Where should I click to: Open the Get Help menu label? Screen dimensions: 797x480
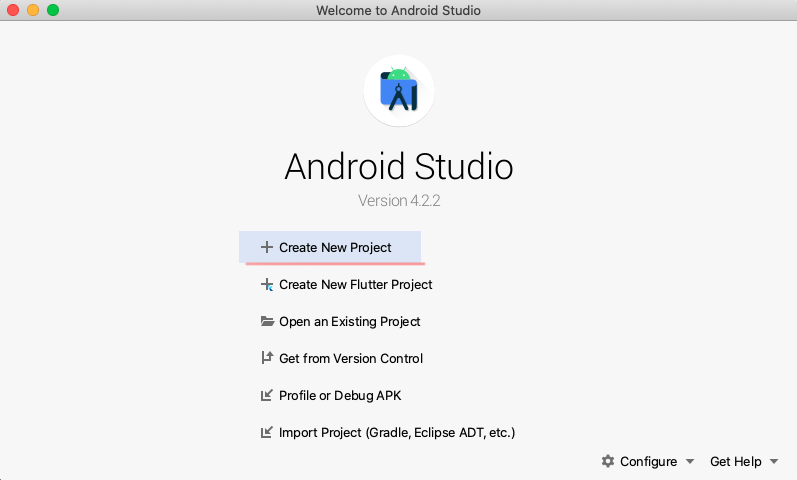coord(735,462)
